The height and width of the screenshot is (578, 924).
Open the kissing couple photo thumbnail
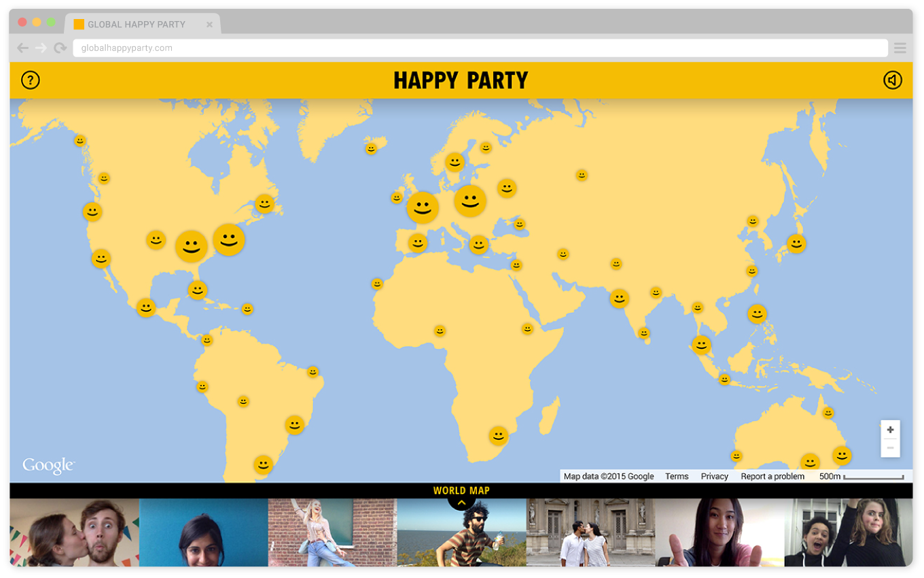click(74, 532)
